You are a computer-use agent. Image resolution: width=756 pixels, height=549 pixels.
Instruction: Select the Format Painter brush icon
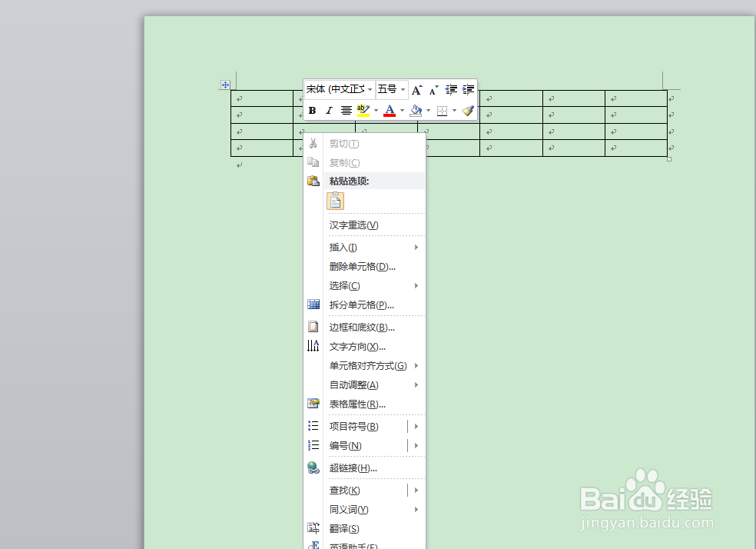tap(469, 110)
